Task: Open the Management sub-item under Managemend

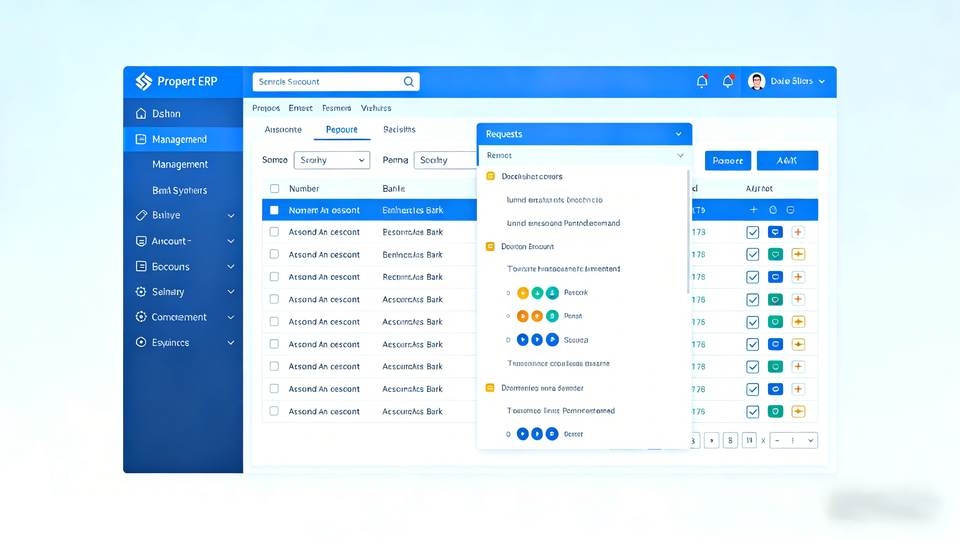Action: click(180, 164)
